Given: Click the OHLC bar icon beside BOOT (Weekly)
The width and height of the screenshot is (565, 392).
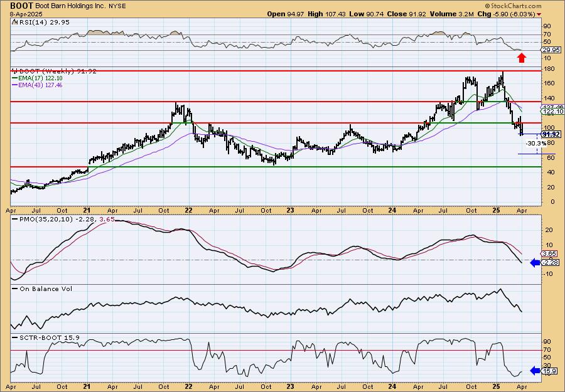Looking at the screenshot, I should (14, 72).
